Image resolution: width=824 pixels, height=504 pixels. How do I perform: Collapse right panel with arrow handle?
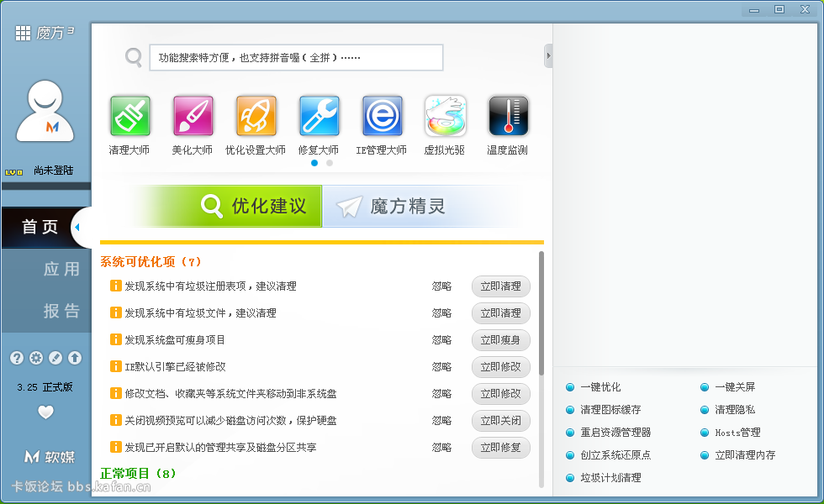click(x=548, y=55)
